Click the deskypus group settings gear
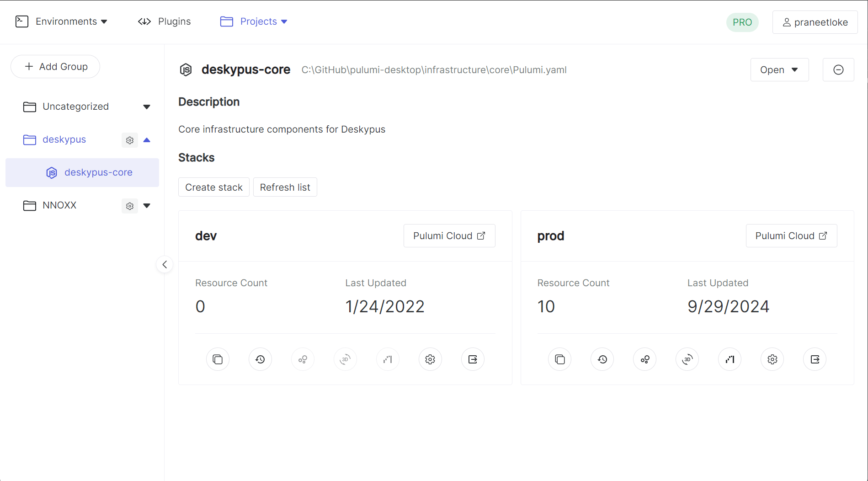 [130, 140]
